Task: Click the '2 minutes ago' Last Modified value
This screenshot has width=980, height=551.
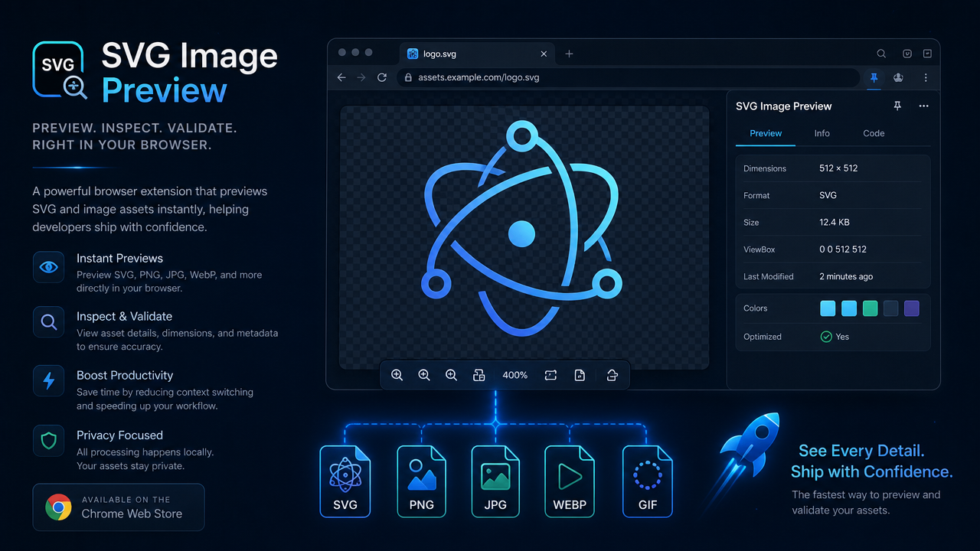Action: pos(846,276)
